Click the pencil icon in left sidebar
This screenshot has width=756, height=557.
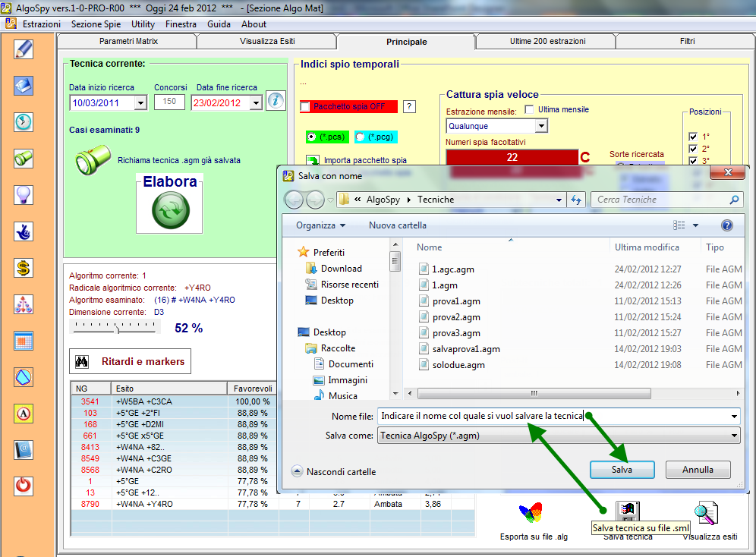(x=24, y=49)
